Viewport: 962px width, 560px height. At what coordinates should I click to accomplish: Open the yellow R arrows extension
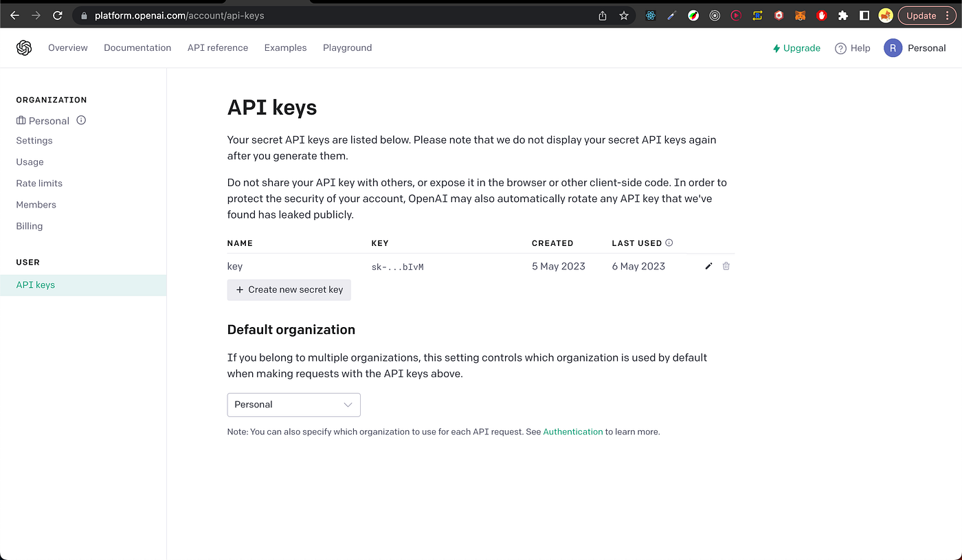coord(757,15)
